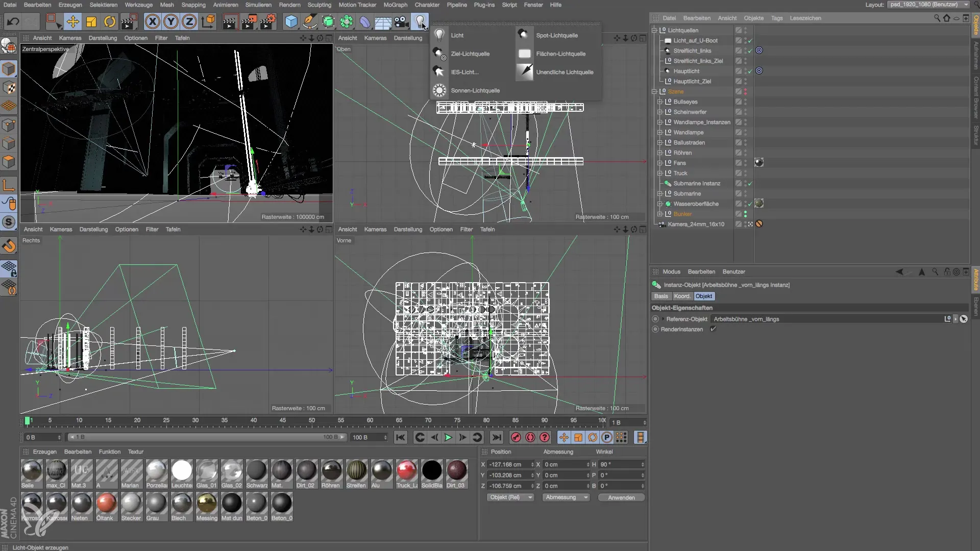Open the spline pen tool icon
The height and width of the screenshot is (551, 980).
310,22
